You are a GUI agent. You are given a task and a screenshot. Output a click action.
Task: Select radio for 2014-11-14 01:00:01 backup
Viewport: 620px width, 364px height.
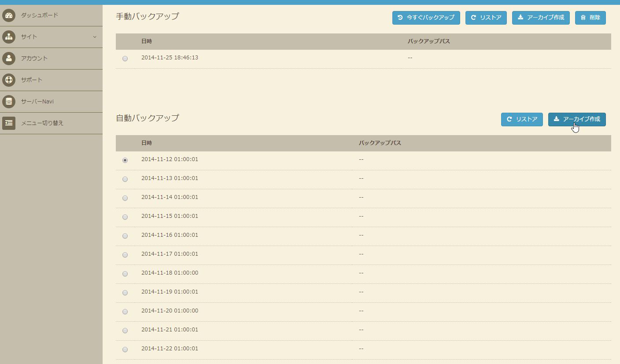[125, 198]
